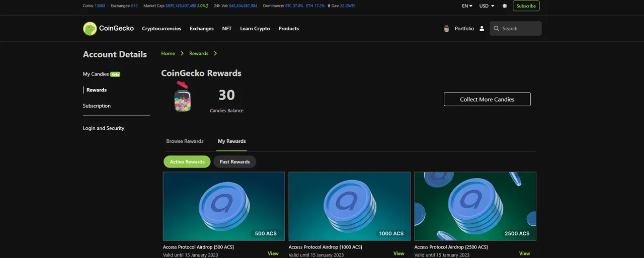View the 500 ACS airdrop reward
Screen dimensions: 644x258
coord(273,253)
